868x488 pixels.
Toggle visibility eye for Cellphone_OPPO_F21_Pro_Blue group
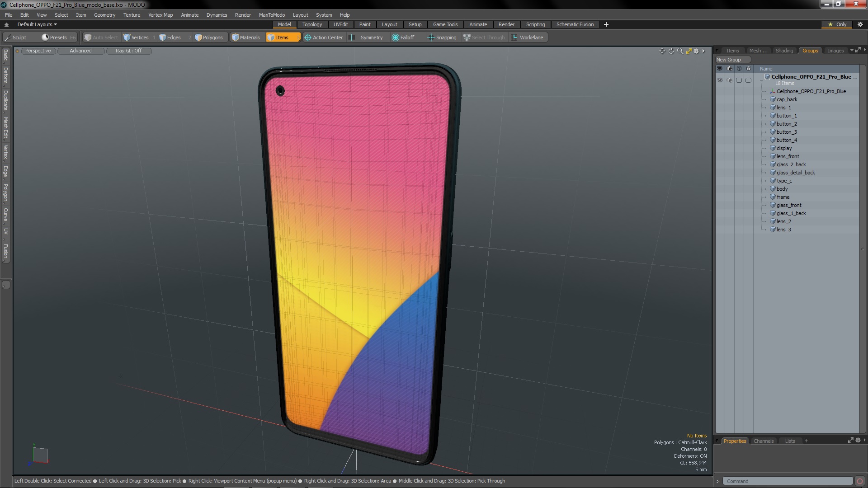(x=720, y=80)
